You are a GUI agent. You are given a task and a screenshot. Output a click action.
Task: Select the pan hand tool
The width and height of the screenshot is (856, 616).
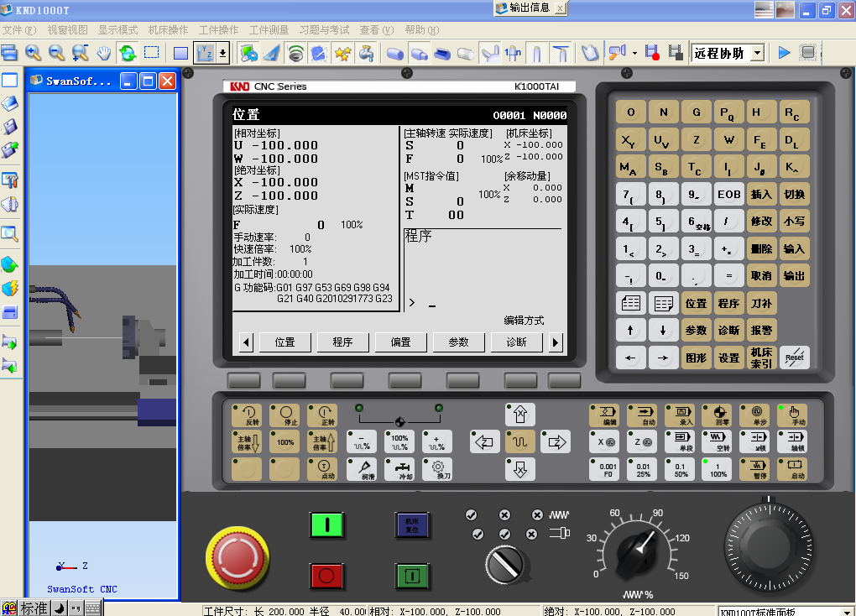coord(104,53)
